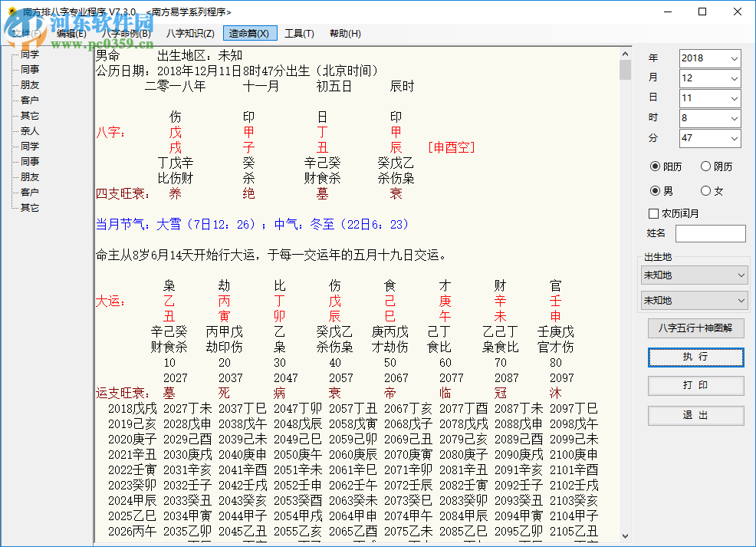The image size is (756, 547).
Task: Click the 退 出 button
Action: coord(695,415)
